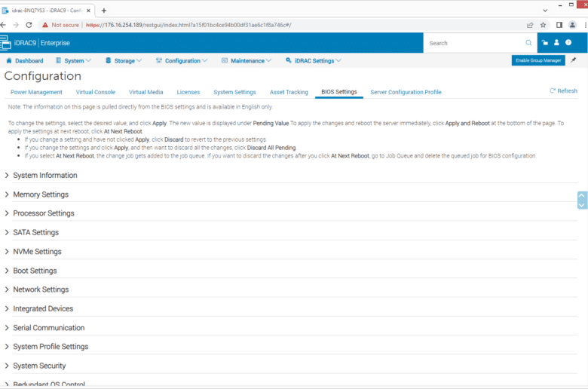Reload the browser page
The height and width of the screenshot is (389, 588).
point(29,25)
